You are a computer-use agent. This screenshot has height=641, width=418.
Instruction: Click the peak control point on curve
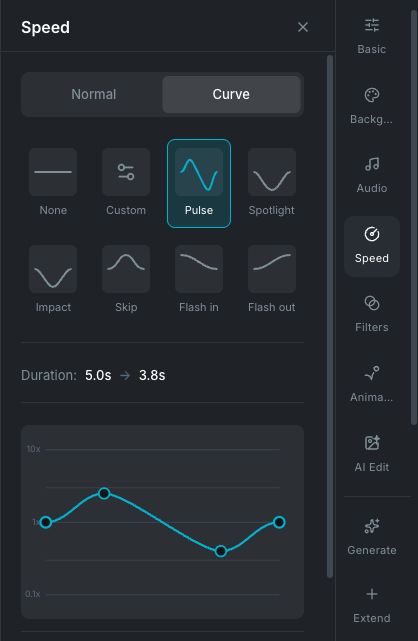pyautogui.click(x=104, y=493)
